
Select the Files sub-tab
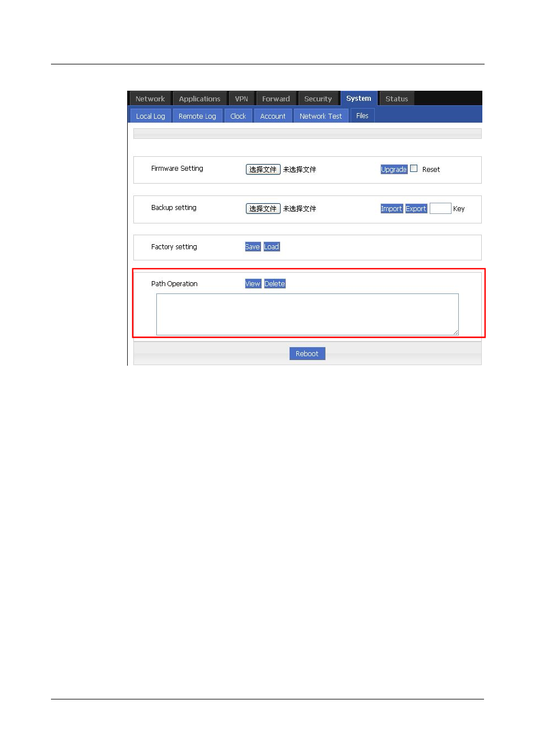(362, 115)
